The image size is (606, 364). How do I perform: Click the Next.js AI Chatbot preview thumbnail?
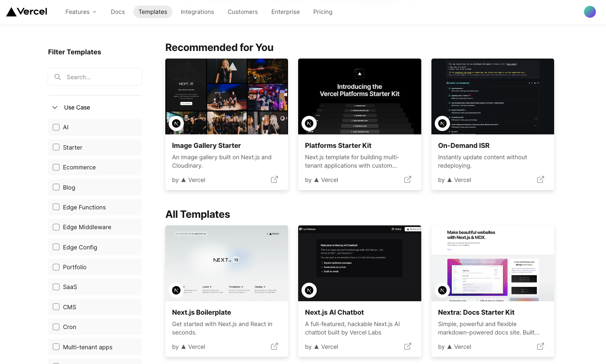click(360, 263)
